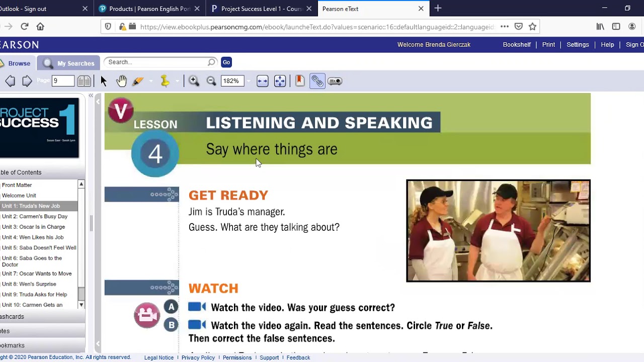Viewport: 644px width, 362px height.
Task: Select Unit 4: Wen Likes his Job
Action: tap(33, 237)
